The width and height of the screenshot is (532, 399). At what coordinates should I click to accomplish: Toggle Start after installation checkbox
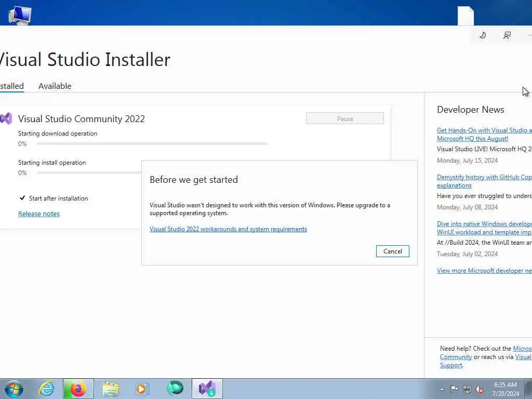point(22,198)
